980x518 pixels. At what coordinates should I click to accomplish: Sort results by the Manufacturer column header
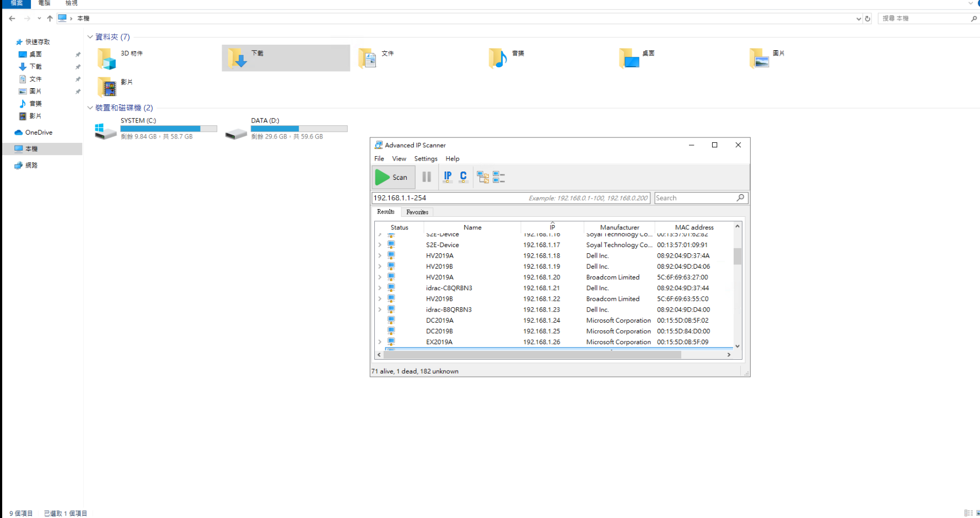click(x=619, y=227)
